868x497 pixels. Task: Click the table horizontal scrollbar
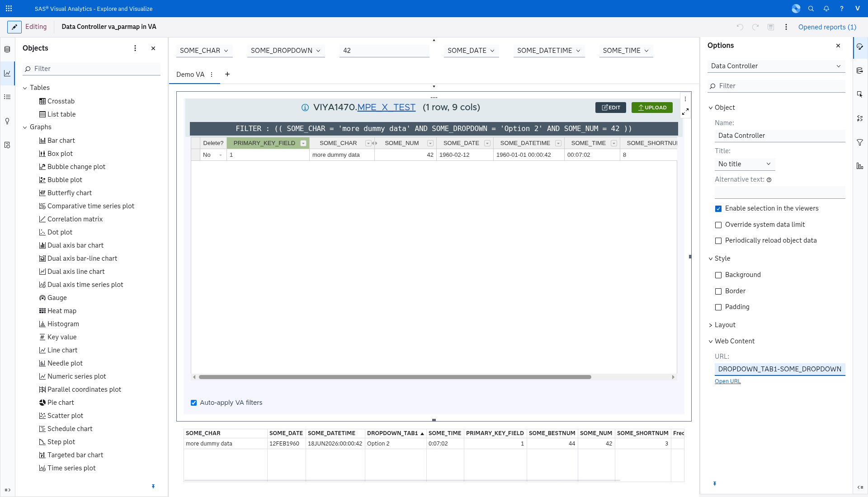point(395,377)
